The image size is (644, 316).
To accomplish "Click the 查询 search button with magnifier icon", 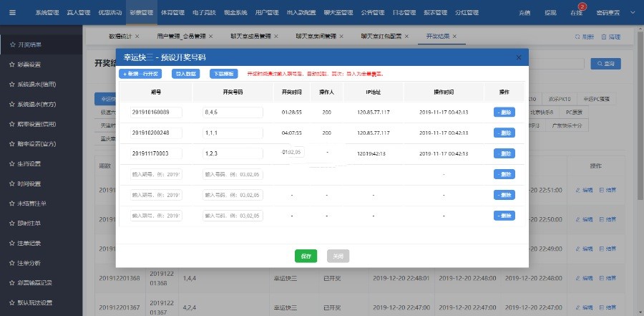I will [x=605, y=64].
